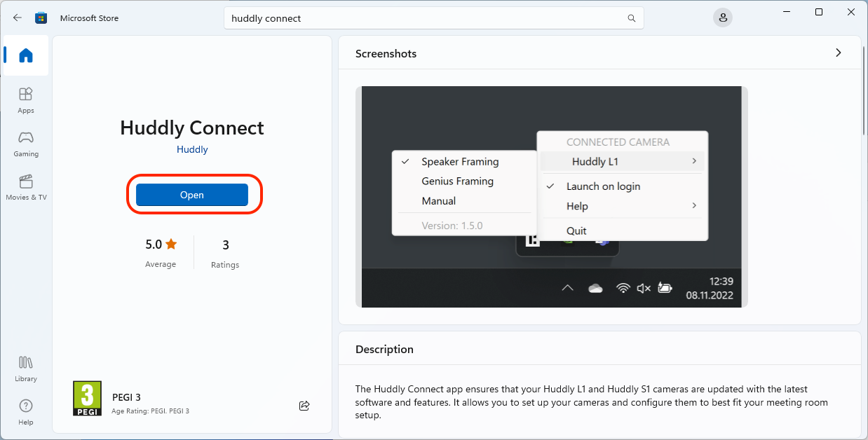Viewport: 868px width, 440px height.
Task: Open the Huddly publisher link
Action: click(192, 149)
